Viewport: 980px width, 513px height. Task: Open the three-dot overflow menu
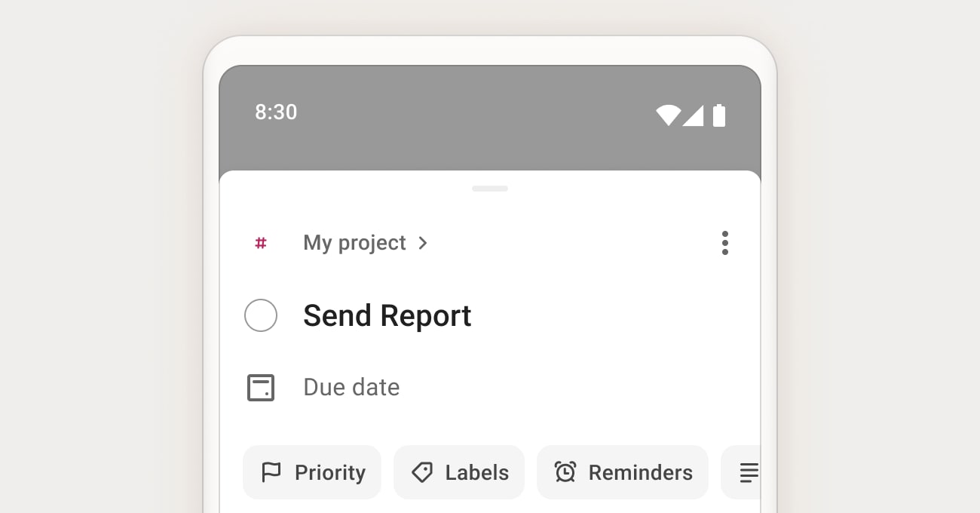[x=725, y=243]
